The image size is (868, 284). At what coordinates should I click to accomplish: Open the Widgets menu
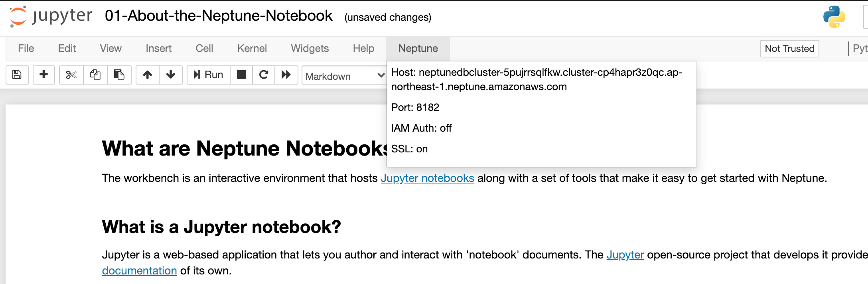tap(310, 48)
